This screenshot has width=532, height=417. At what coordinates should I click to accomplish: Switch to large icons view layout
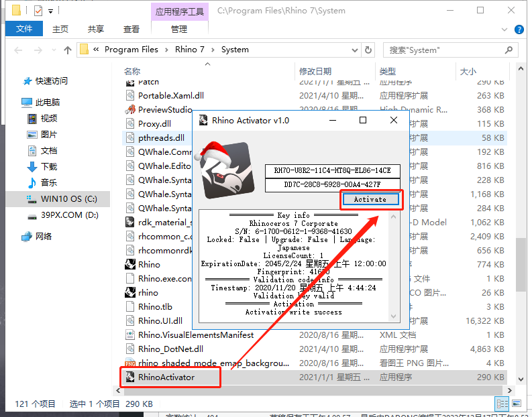click(517, 404)
